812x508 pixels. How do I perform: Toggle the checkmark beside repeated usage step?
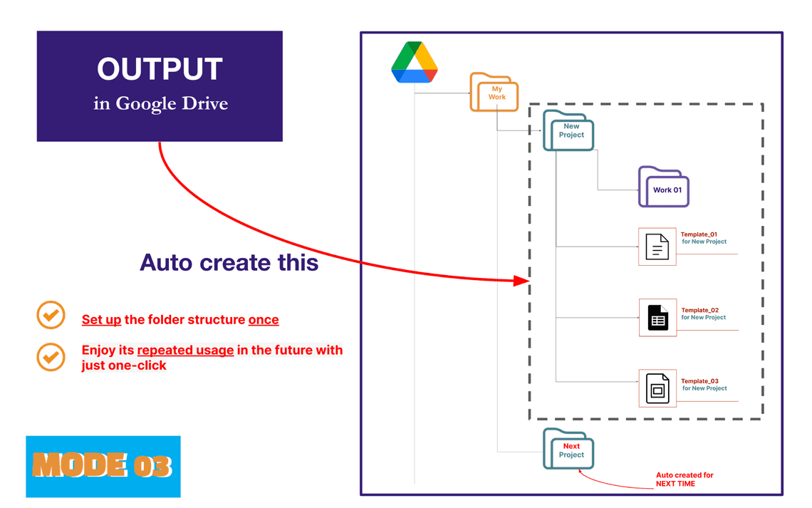click(x=50, y=357)
